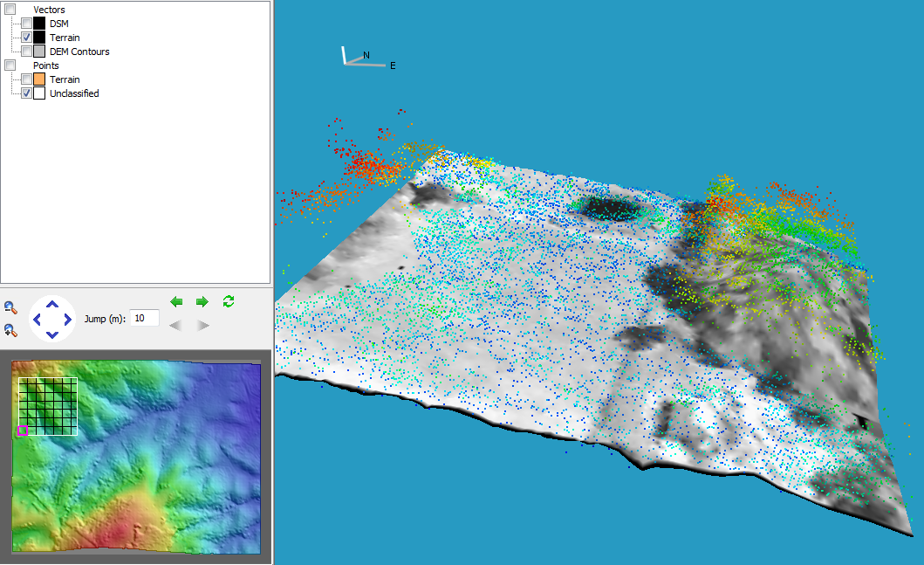Viewport: 924px width, 565px height.
Task: Click the zoom out magnifier icon
Action: coord(10,307)
